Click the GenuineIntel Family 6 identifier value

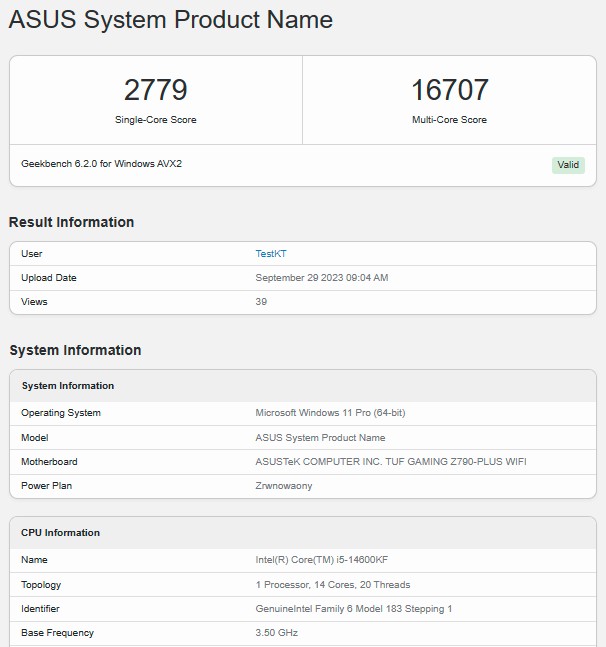pos(353,609)
